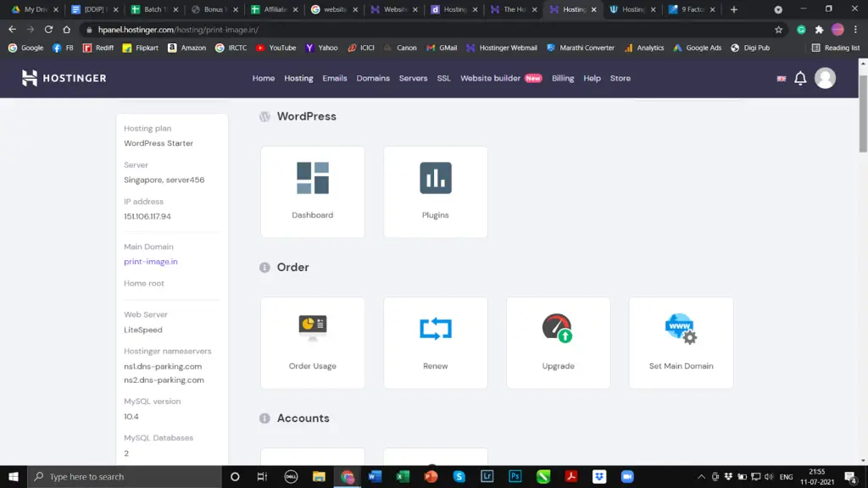Switch to the 9 Factors tab
The image size is (868, 488).
[x=692, y=9]
